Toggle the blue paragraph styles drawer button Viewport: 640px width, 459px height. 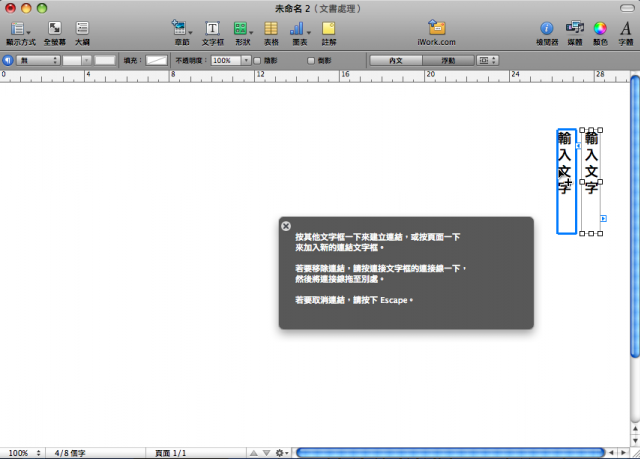[x=8, y=60]
